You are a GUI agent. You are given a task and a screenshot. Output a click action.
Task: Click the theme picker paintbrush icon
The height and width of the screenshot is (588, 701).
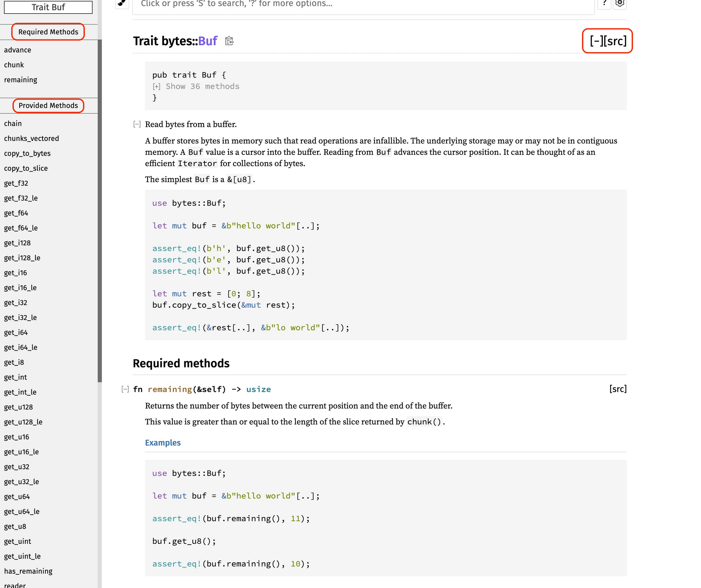[x=122, y=3]
